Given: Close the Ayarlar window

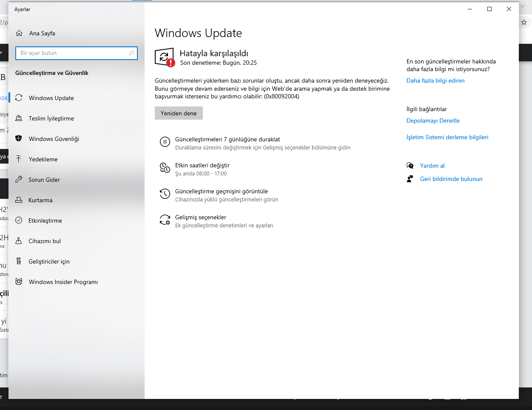Looking at the screenshot, I should (x=509, y=9).
